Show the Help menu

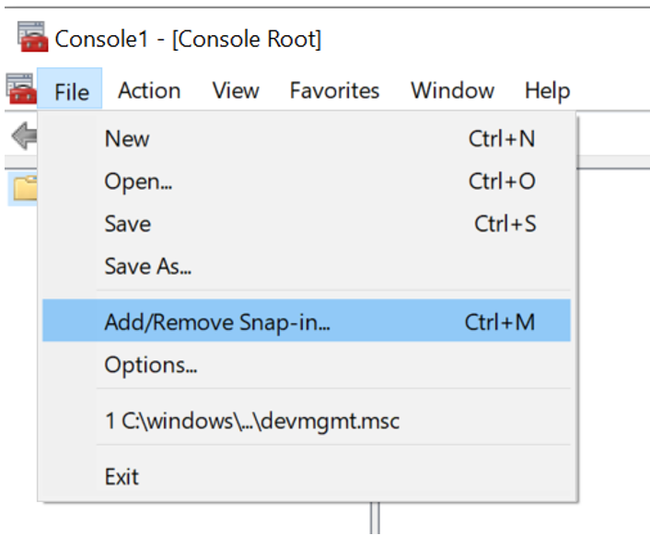[546, 91]
